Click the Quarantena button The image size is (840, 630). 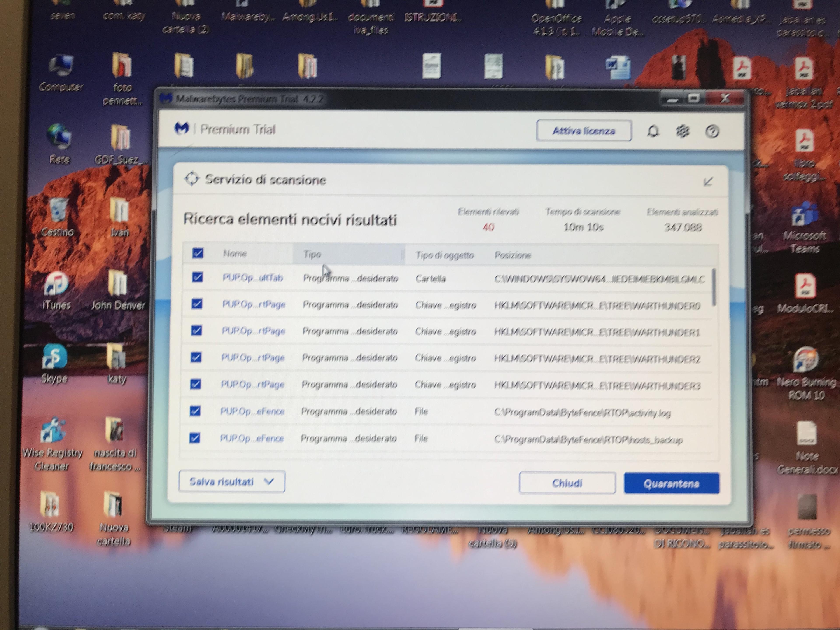coord(671,483)
